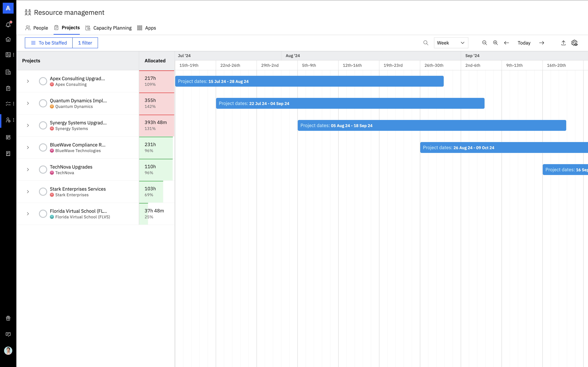This screenshot has height=367, width=588.
Task: Select TechNova Upgrades radio circle
Action: [x=43, y=169]
